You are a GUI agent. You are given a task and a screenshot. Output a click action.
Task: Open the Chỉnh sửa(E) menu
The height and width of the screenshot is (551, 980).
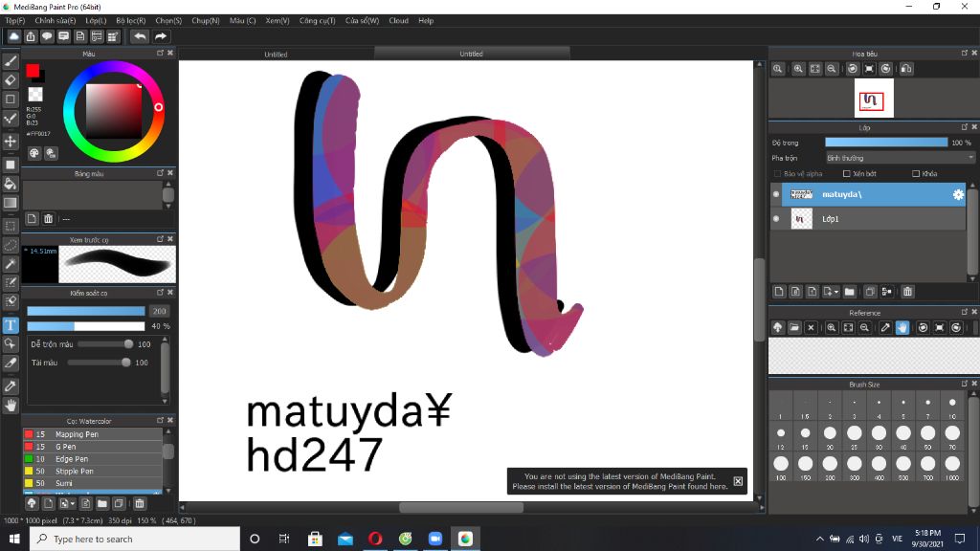click(55, 21)
